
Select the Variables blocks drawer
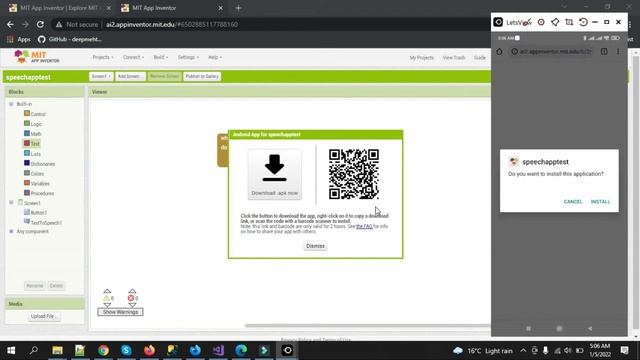click(x=37, y=183)
